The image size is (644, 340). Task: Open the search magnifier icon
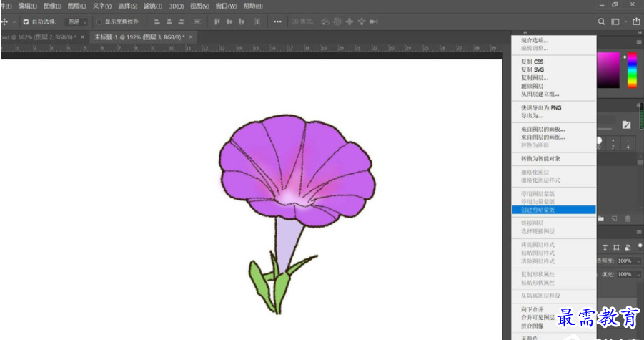pos(601,21)
